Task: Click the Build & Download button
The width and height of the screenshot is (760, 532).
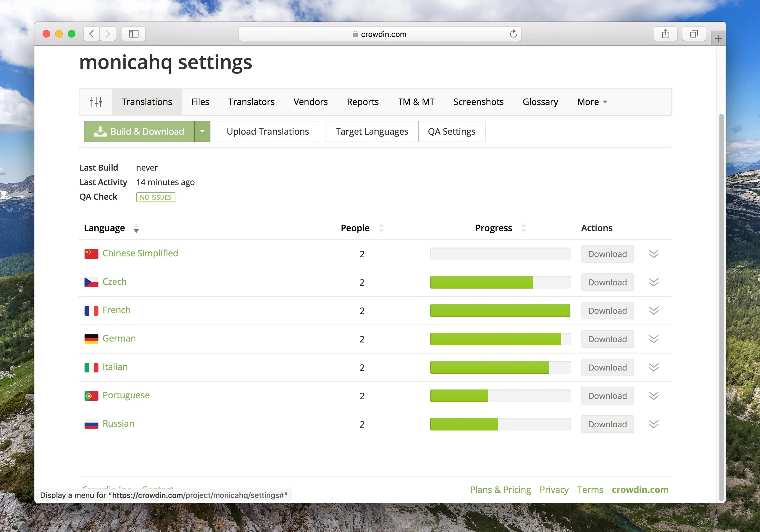Action: [139, 132]
